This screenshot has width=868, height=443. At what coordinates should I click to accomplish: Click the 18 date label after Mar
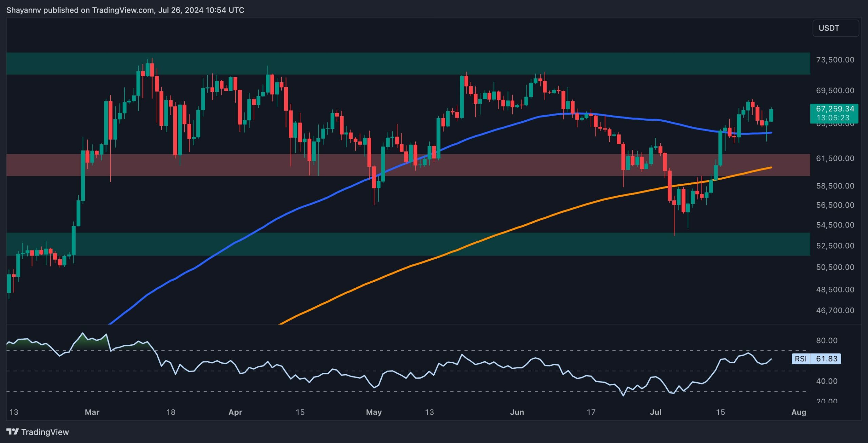(171, 412)
